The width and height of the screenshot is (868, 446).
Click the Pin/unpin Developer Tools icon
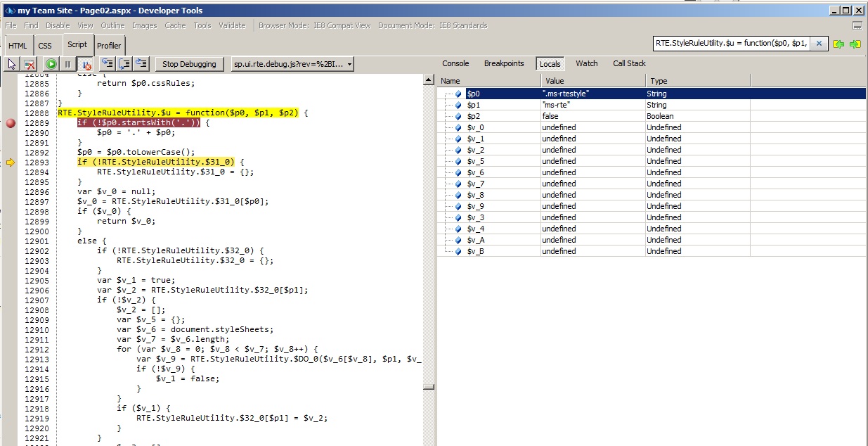pos(857,25)
